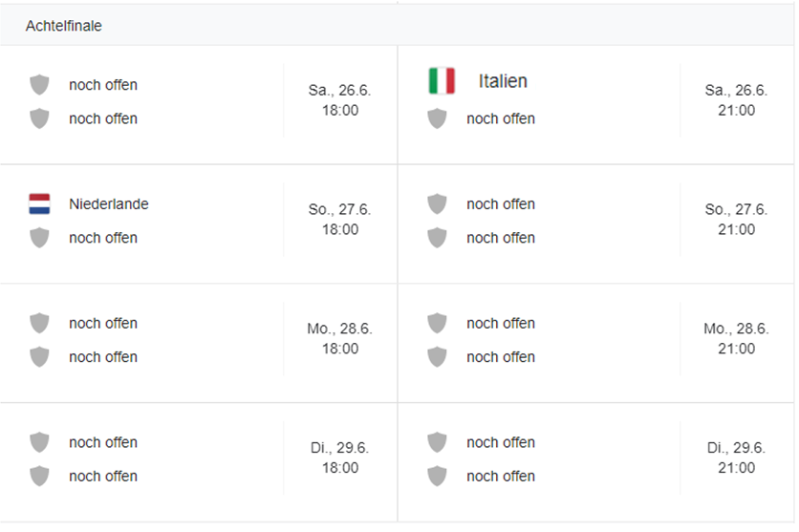The height and width of the screenshot is (532, 799).
Task: Click bottom shield in Di. 29.6. 21:00 match
Action: point(437,476)
